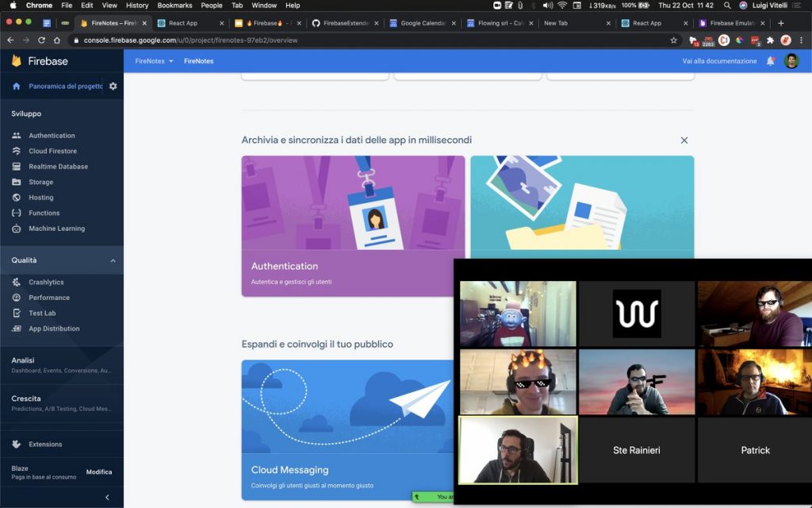
Task: Select the Crashlytics sidebar icon
Action: click(17, 282)
